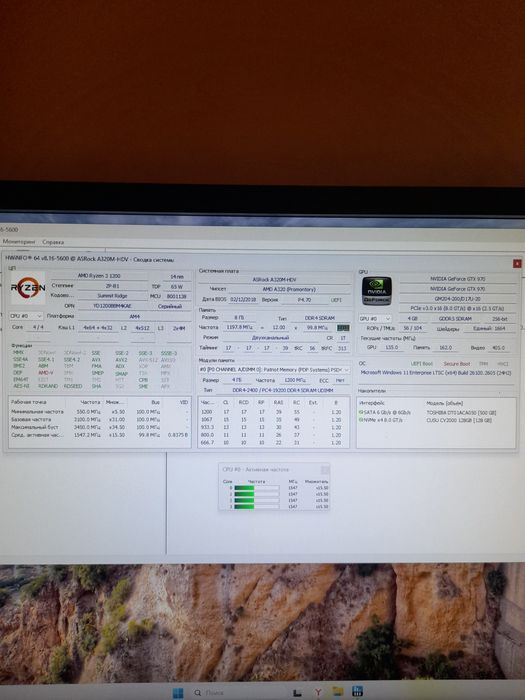
Task: Click the Windows 11 Enterprise LTSC text
Action: [x=436, y=372]
